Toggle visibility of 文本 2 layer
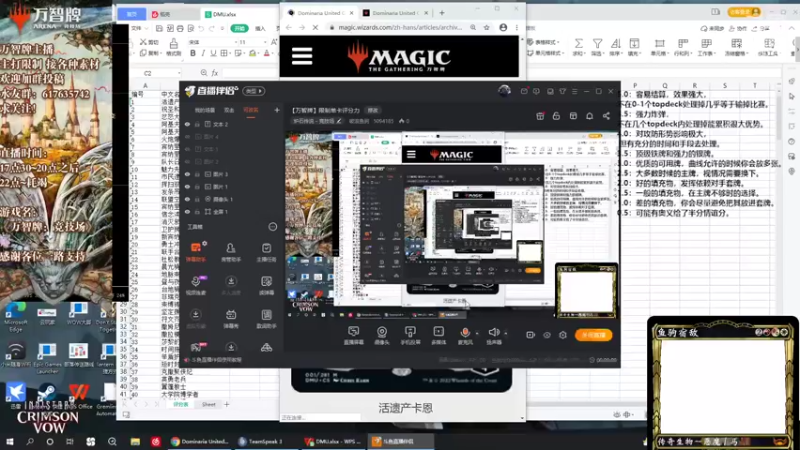 (x=187, y=124)
